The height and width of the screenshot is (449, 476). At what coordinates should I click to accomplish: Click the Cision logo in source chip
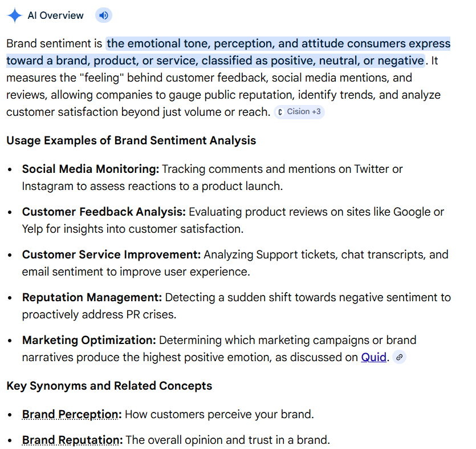click(280, 112)
